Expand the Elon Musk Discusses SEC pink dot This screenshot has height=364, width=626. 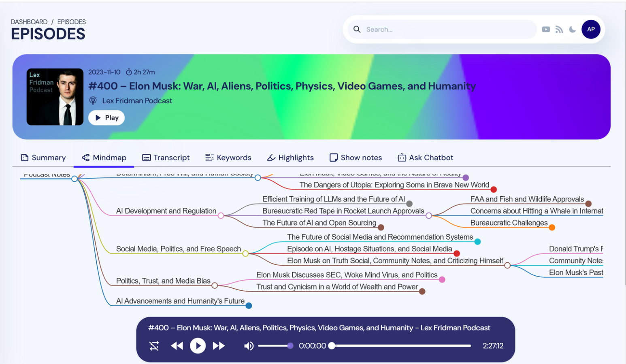(x=442, y=279)
